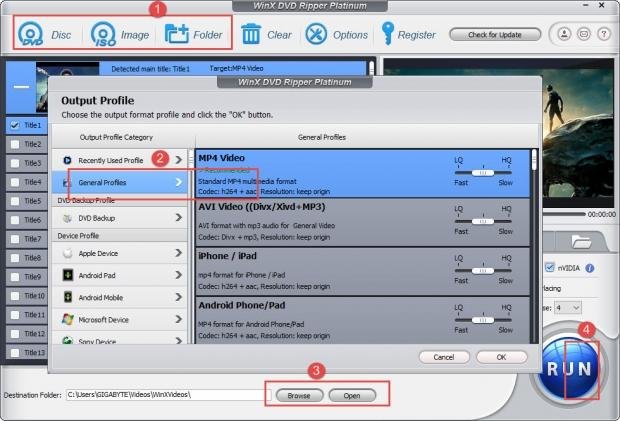Click the Recently Used Profile icon
The image size is (620, 421).
coord(67,160)
